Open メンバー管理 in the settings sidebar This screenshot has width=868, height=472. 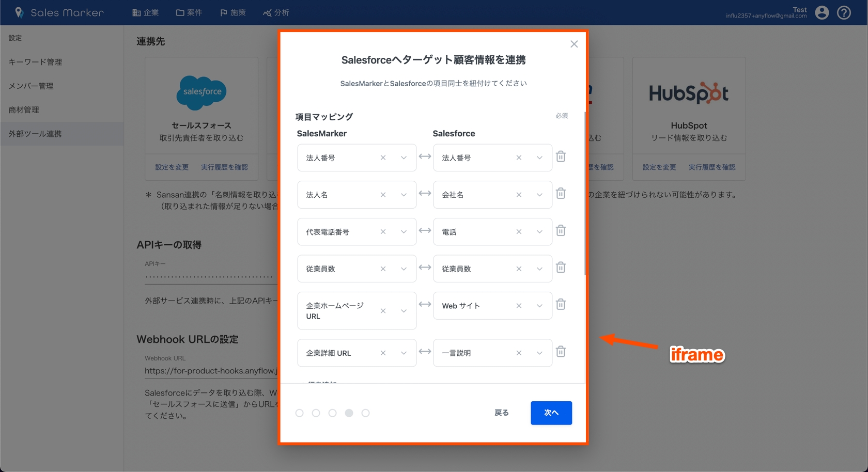(31, 86)
